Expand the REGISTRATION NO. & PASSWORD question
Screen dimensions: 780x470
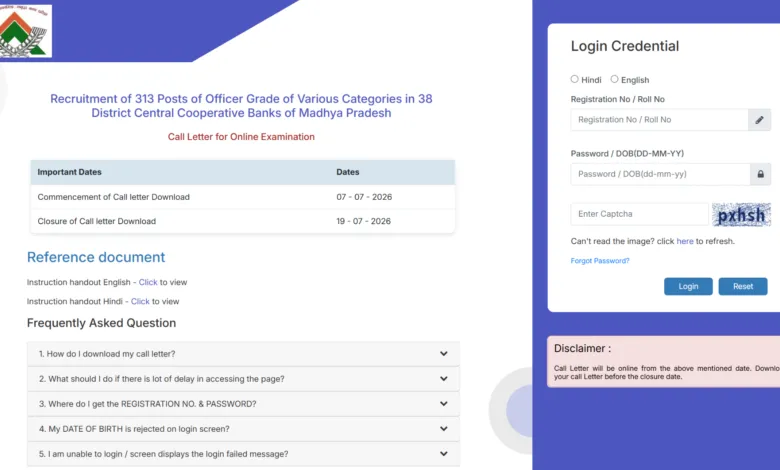(243, 404)
